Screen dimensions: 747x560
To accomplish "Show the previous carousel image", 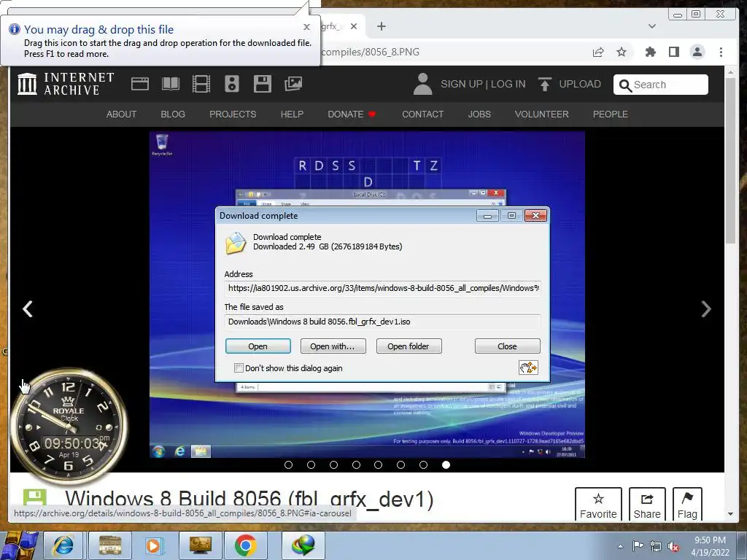I will pyautogui.click(x=28, y=308).
